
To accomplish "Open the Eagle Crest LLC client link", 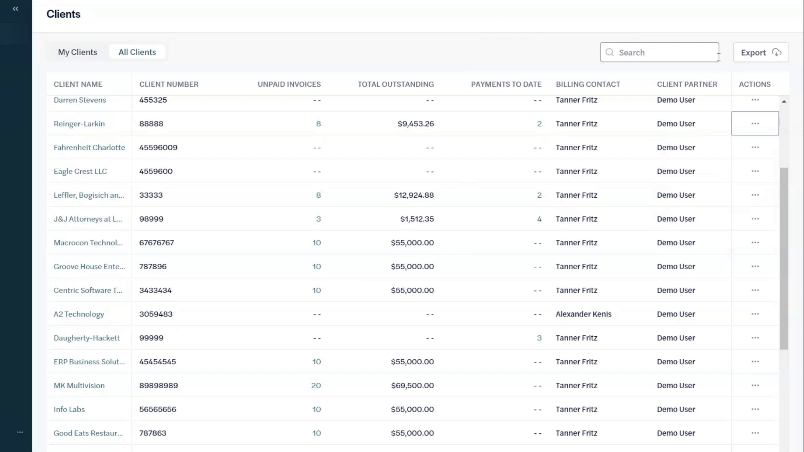I will tap(80, 172).
